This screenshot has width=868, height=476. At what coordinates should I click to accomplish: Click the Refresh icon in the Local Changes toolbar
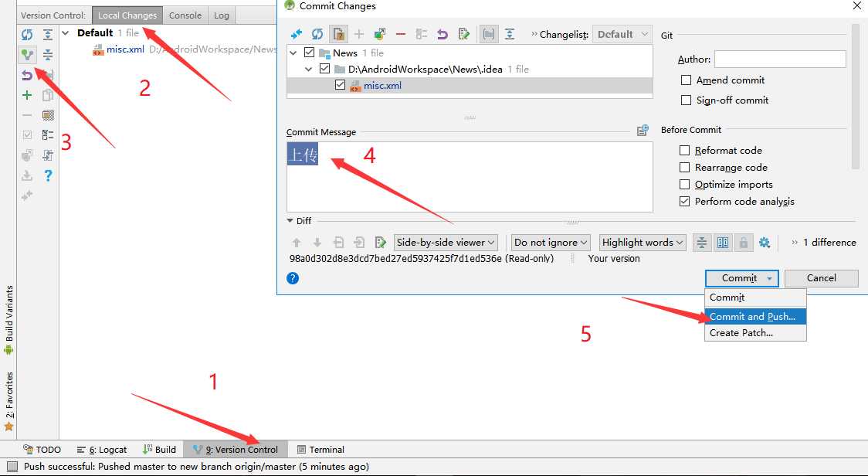pos(26,35)
